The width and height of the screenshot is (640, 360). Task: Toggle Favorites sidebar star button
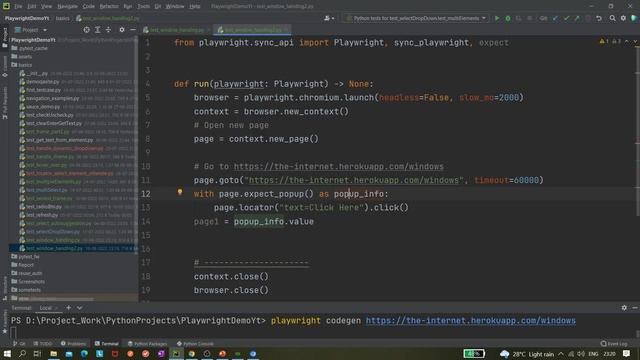(4, 322)
